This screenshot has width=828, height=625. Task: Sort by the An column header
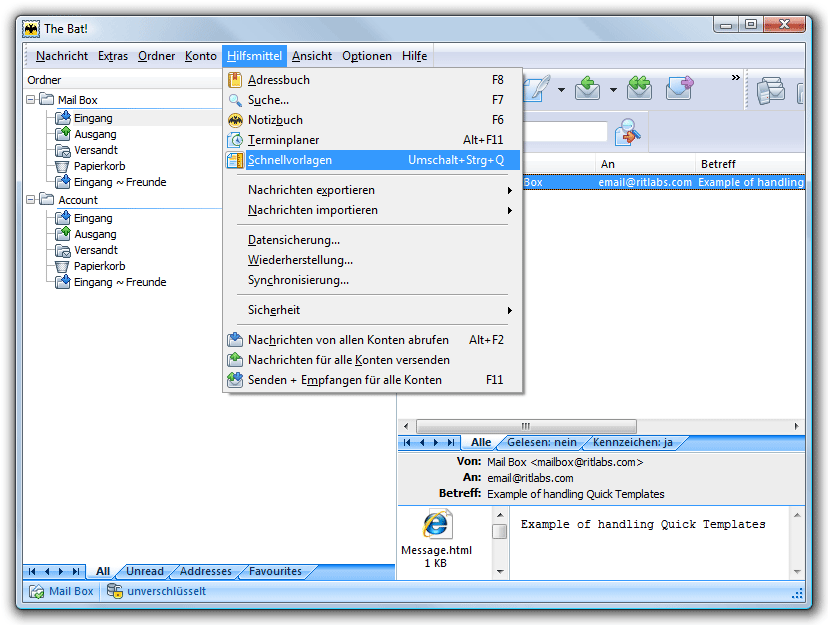tap(645, 164)
